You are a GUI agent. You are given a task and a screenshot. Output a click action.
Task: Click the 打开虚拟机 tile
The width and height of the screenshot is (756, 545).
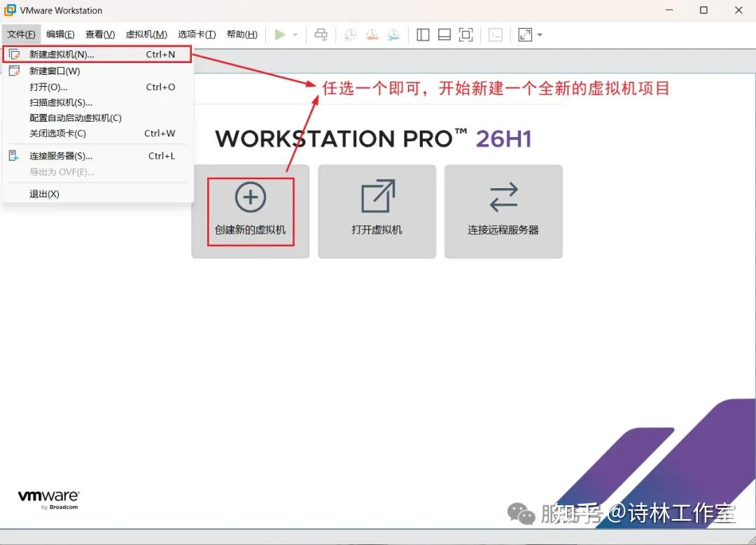(377, 211)
